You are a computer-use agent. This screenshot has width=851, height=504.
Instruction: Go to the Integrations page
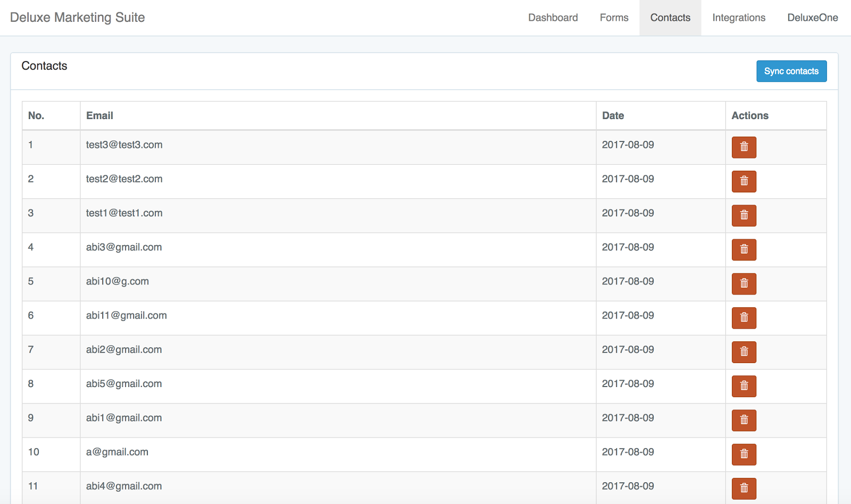pyautogui.click(x=738, y=18)
